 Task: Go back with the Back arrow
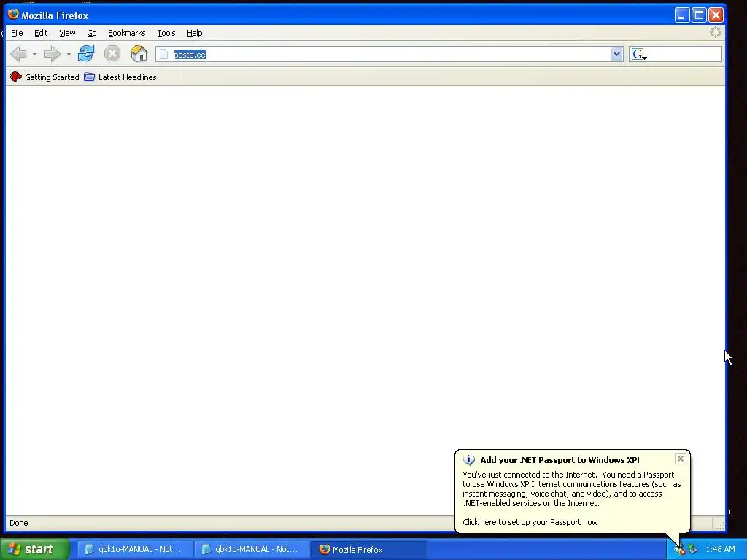point(18,54)
